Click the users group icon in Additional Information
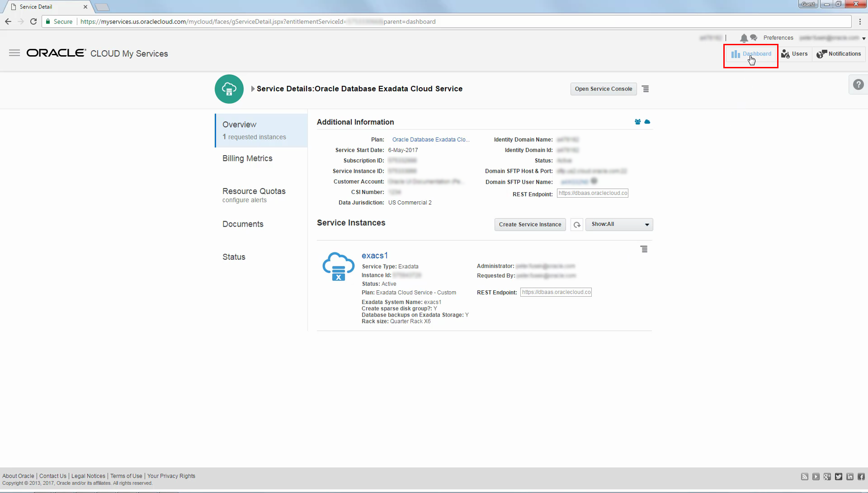The width and height of the screenshot is (868, 493). [637, 122]
